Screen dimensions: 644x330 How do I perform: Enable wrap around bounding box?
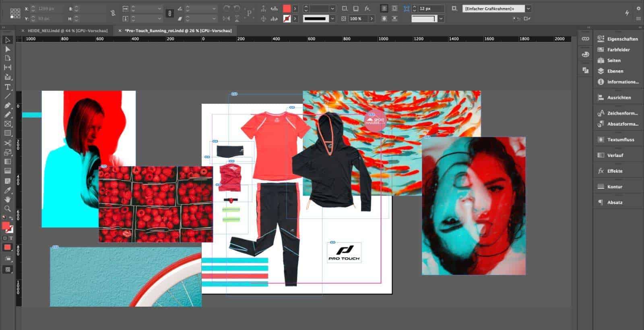tap(394, 8)
